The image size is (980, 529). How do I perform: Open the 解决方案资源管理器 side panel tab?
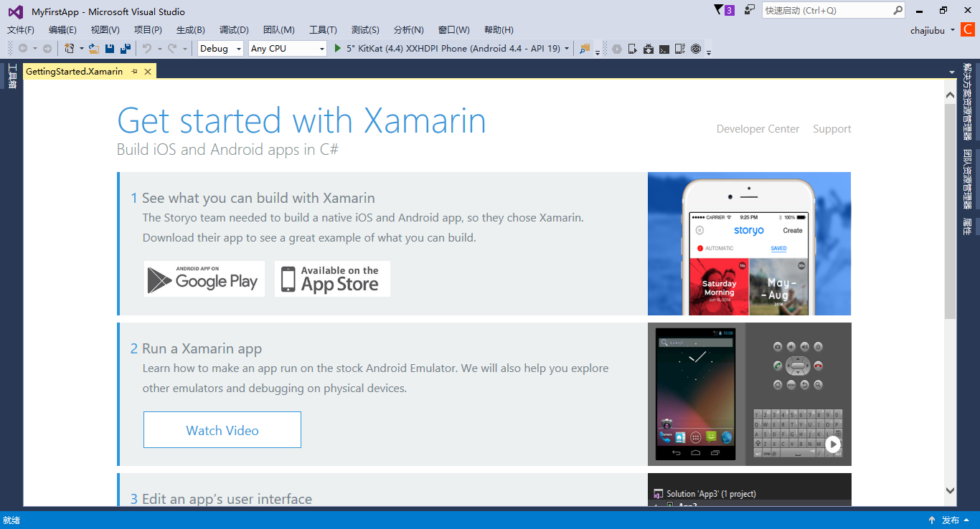click(968, 102)
